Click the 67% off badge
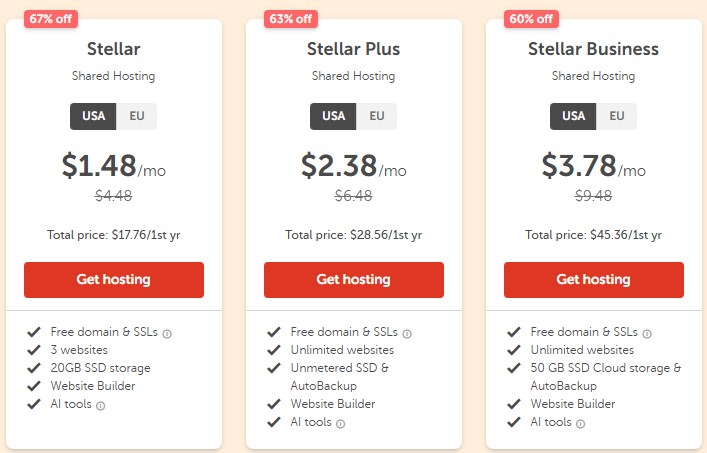Image resolution: width=707 pixels, height=453 pixels. pos(51,18)
